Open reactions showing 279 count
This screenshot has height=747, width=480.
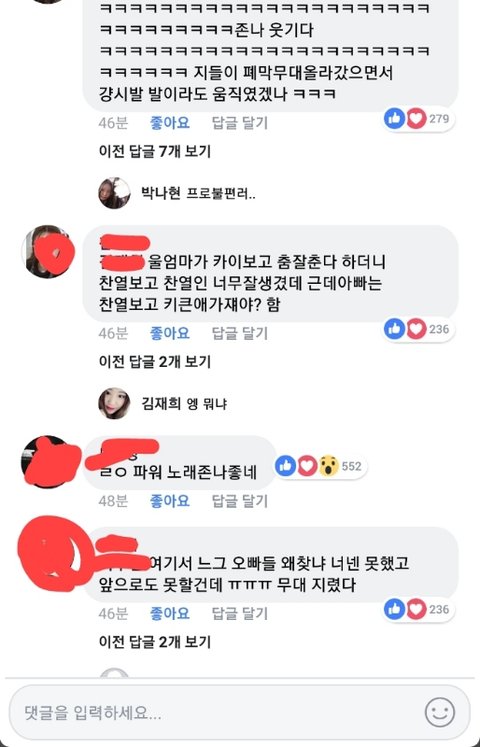click(419, 119)
